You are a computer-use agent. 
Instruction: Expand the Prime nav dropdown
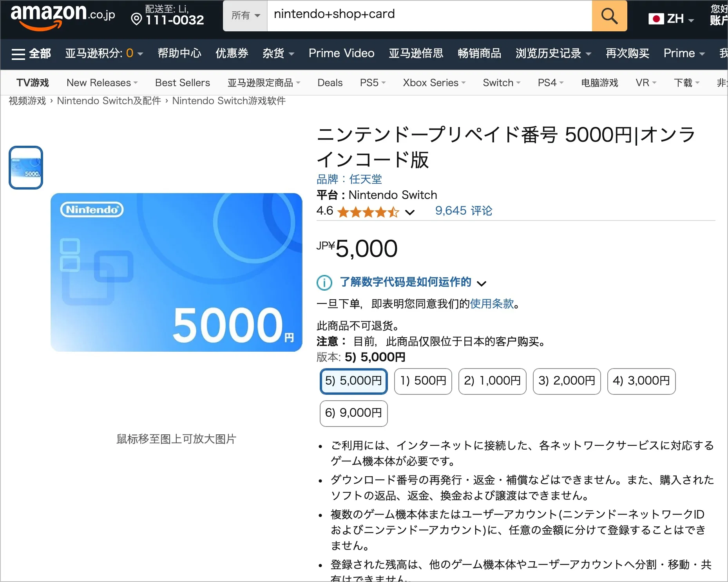[684, 53]
